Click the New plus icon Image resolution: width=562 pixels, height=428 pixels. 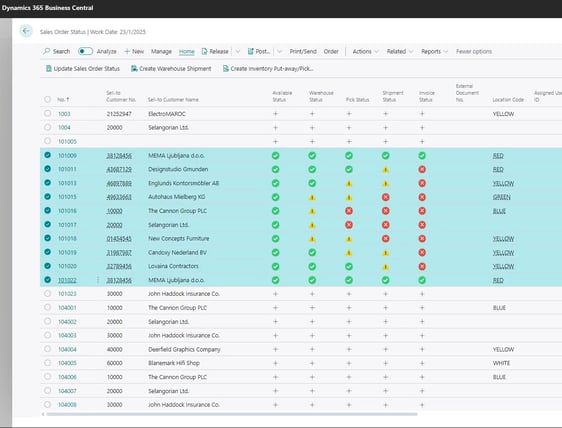pyautogui.click(x=127, y=51)
